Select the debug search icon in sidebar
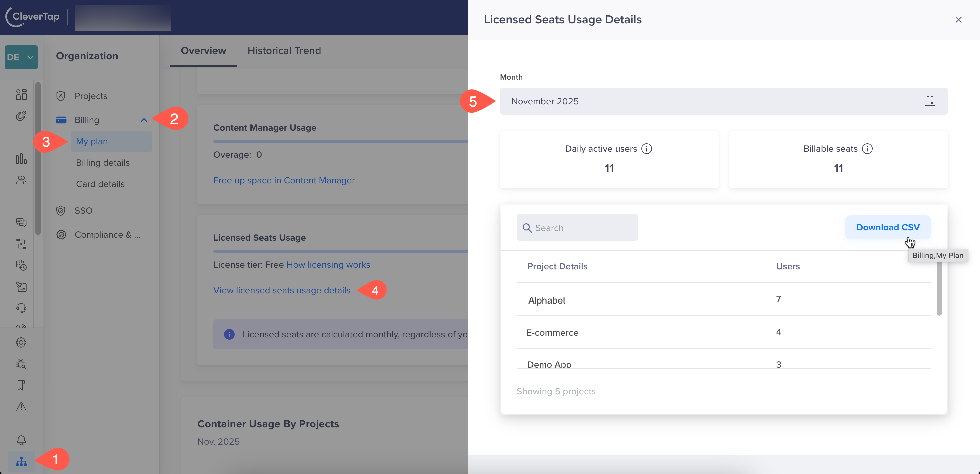Image resolution: width=980 pixels, height=474 pixels. (x=21, y=364)
